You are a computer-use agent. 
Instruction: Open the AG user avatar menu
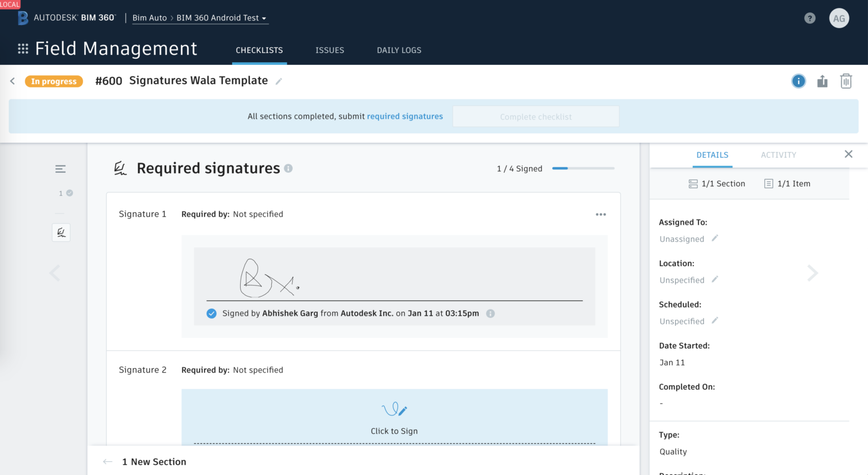click(x=839, y=18)
